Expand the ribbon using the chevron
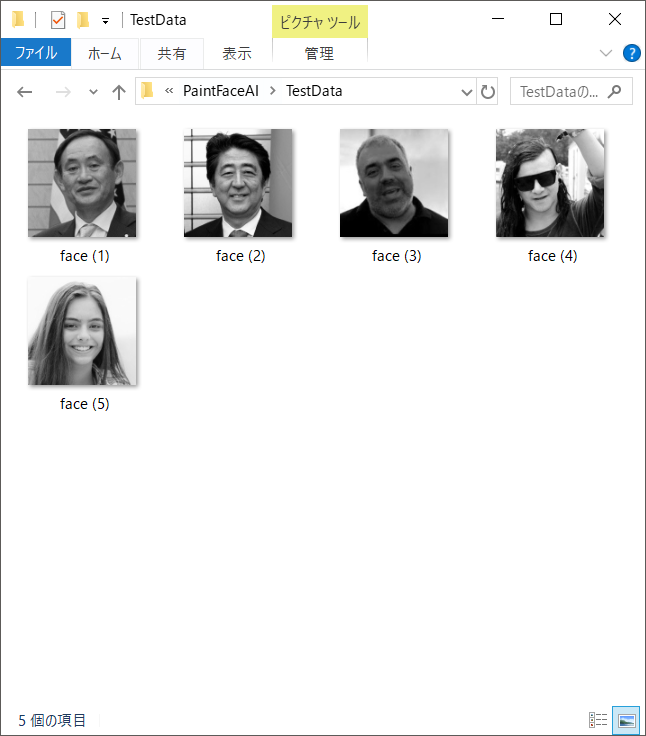This screenshot has width=646, height=736. point(606,53)
